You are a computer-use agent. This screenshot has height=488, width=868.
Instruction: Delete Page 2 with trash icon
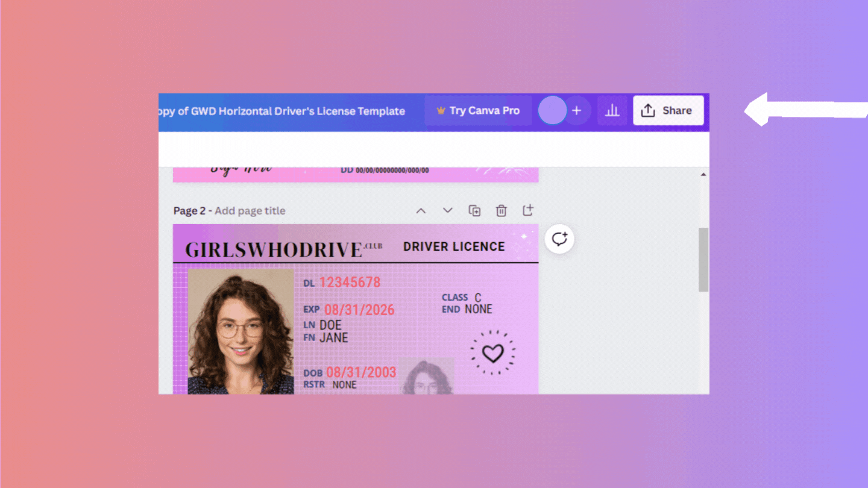[x=501, y=210]
